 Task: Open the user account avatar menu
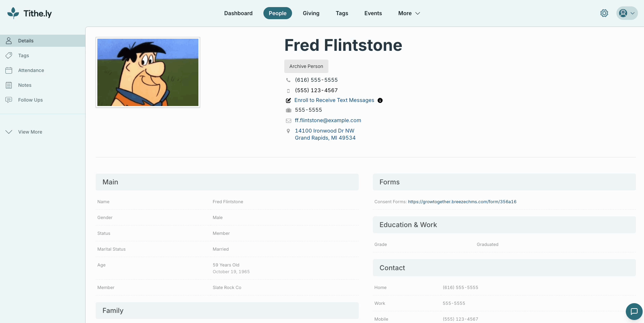pos(627,13)
